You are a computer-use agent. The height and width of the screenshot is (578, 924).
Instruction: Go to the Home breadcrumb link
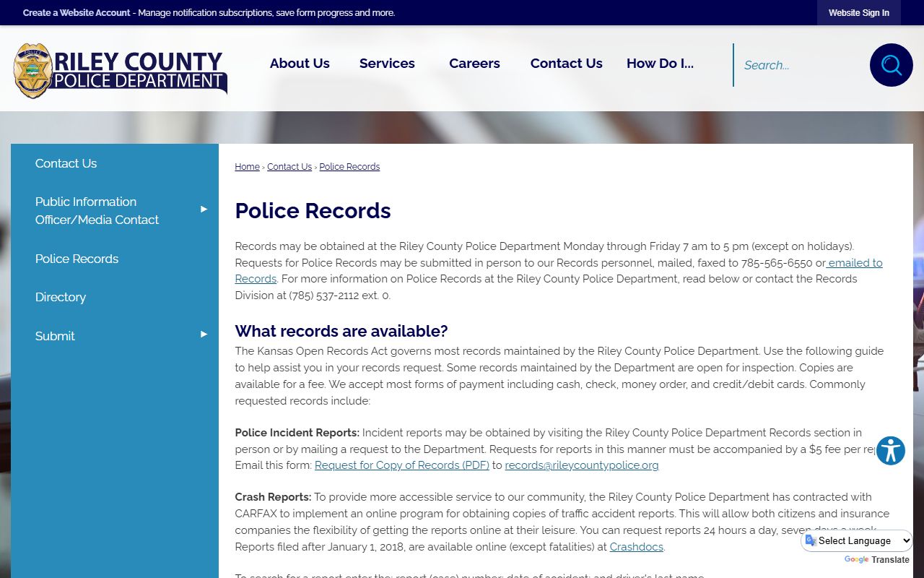pos(247,167)
